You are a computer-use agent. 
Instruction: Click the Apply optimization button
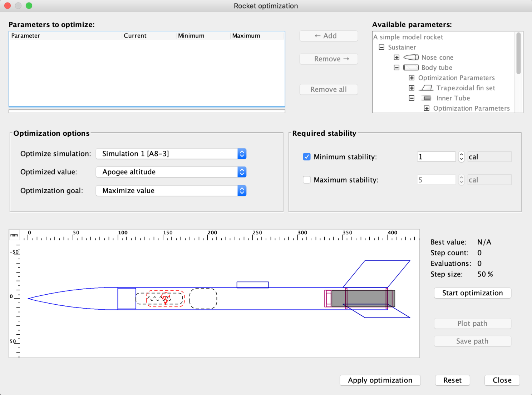(380, 380)
